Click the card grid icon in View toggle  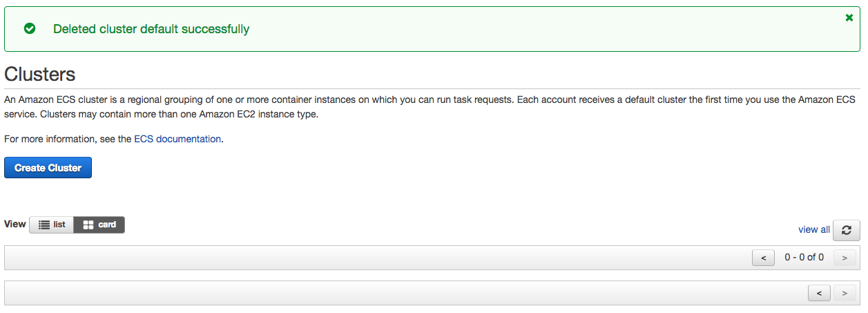tap(88, 225)
